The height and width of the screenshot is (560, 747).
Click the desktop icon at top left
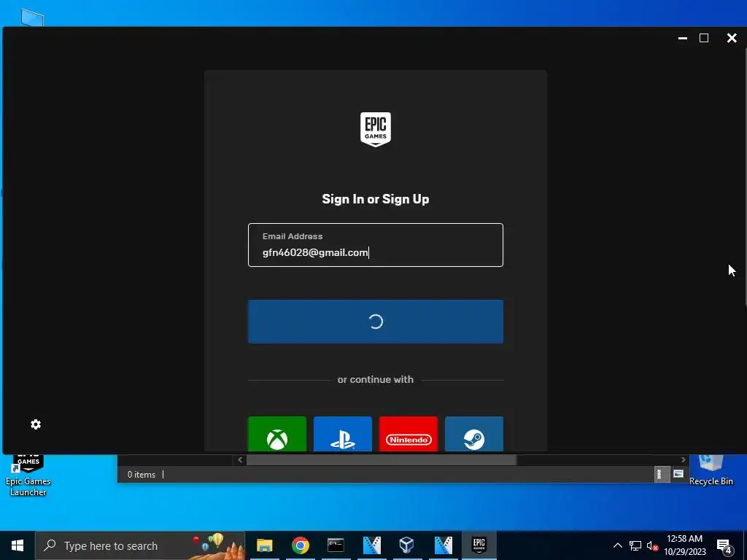point(32,17)
